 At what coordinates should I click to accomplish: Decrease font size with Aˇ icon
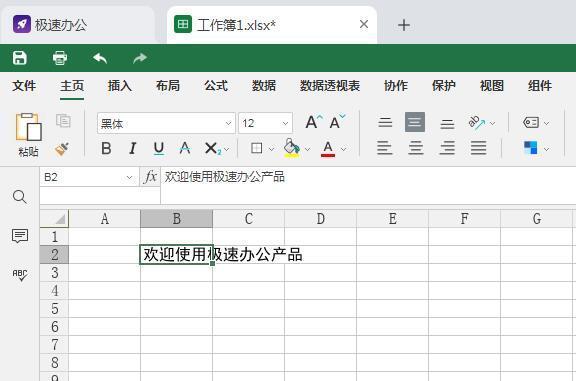click(337, 122)
